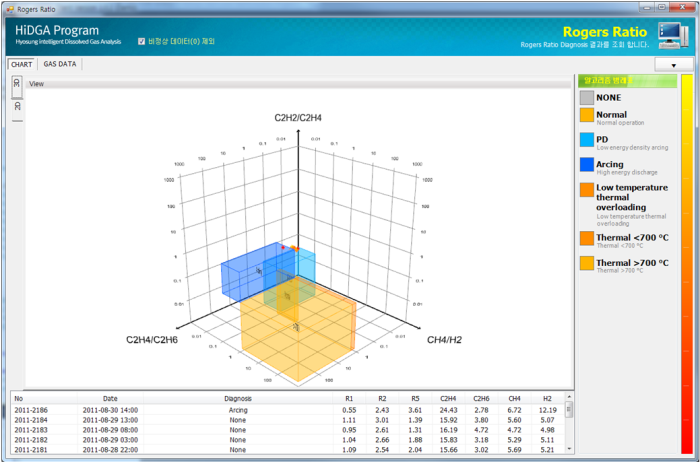This screenshot has width=700, height=462.
Task: Toggle the abnormal data exclusion checkbox
Action: click(142, 42)
